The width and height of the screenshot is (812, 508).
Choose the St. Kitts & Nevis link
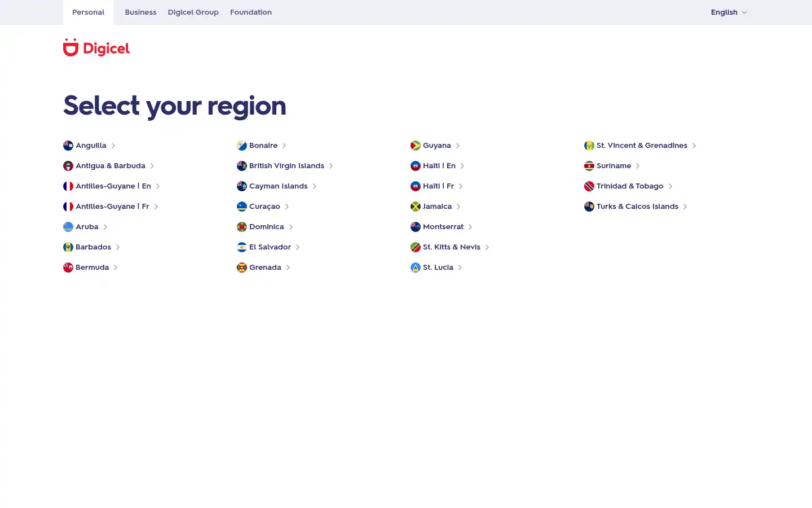(x=450, y=247)
